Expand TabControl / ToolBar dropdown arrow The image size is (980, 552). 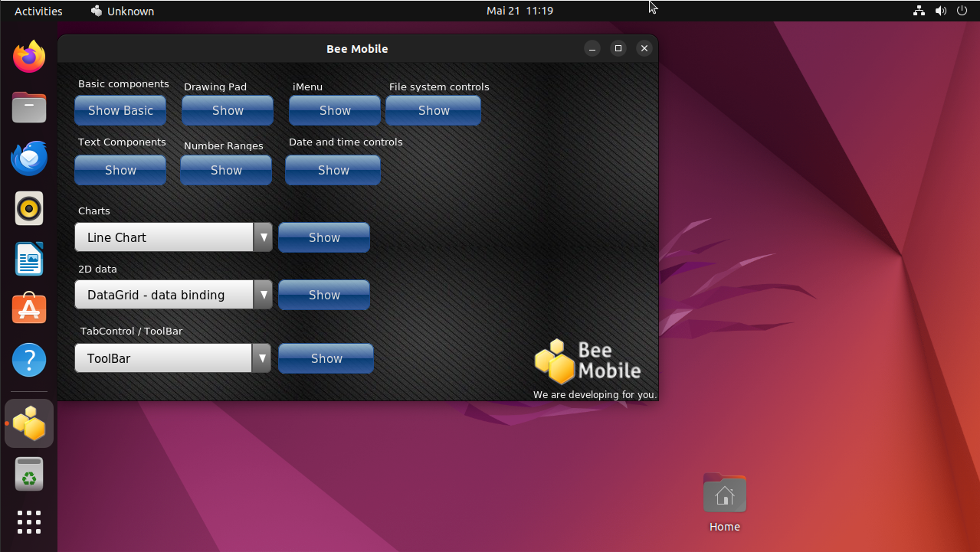(261, 358)
